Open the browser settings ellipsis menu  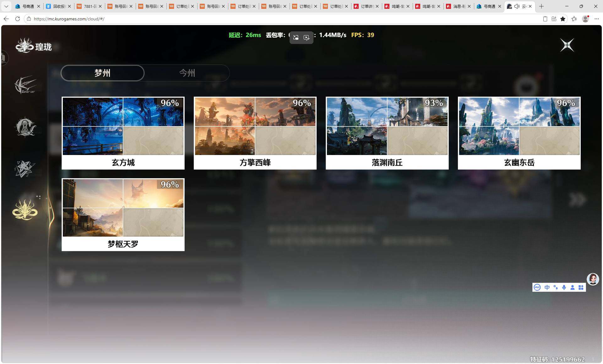(597, 19)
